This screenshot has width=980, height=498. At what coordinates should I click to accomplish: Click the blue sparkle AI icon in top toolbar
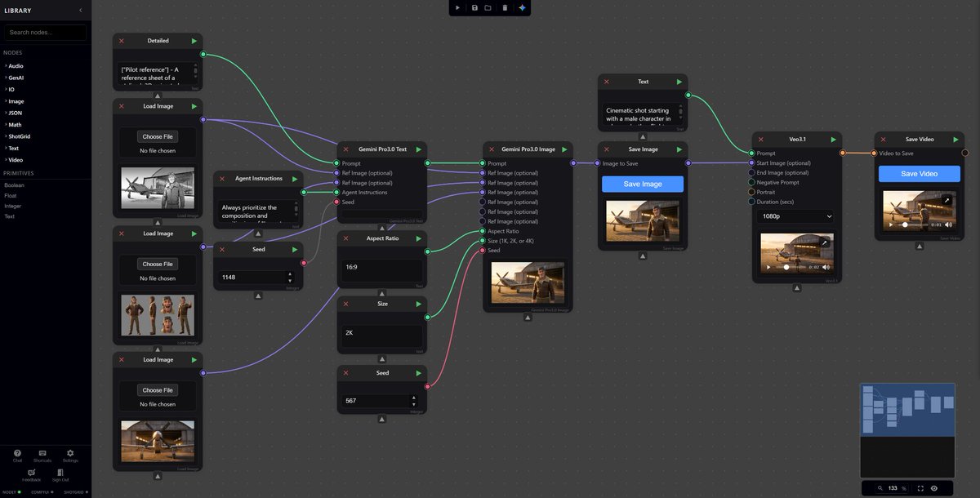(x=523, y=7)
